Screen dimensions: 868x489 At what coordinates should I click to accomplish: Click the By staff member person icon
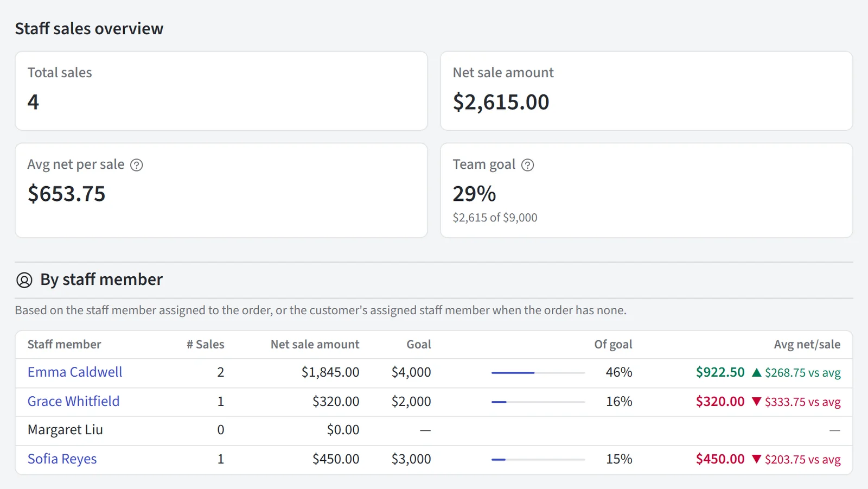(24, 280)
